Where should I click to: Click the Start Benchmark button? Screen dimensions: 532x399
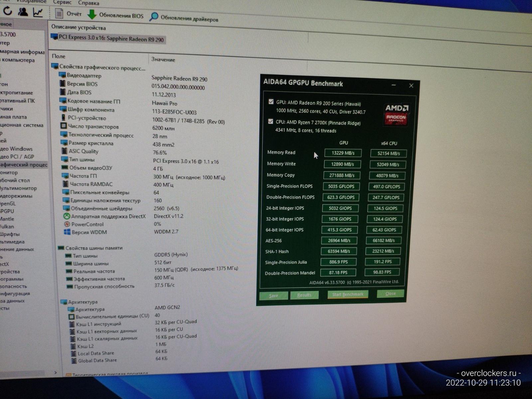point(348,294)
